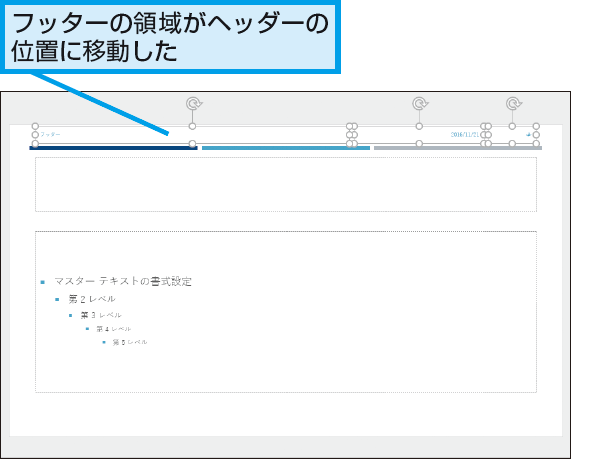The height and width of the screenshot is (459, 600).
Task: Click the left-middle sizing handle of the footer placeholder
Action: [x=35, y=135]
